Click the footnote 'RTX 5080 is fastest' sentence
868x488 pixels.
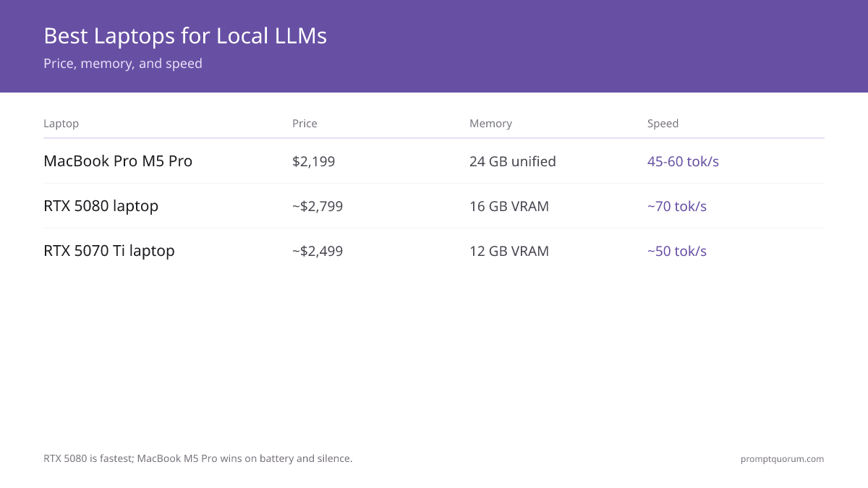(197, 458)
